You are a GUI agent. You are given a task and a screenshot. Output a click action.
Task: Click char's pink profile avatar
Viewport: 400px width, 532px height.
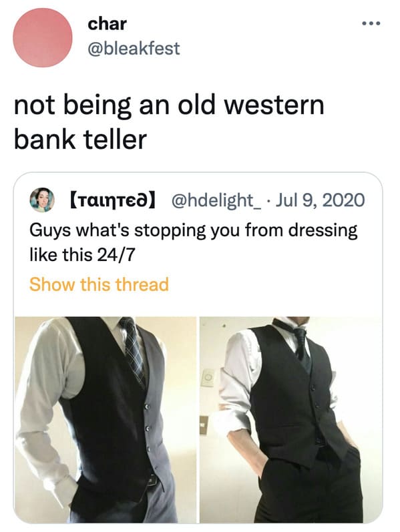pos(43,37)
